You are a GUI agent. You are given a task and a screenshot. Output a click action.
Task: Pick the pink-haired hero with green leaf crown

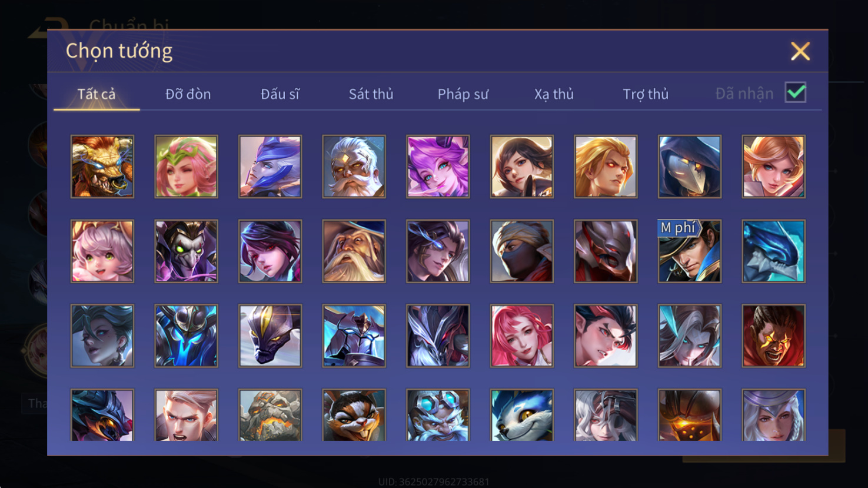(186, 167)
